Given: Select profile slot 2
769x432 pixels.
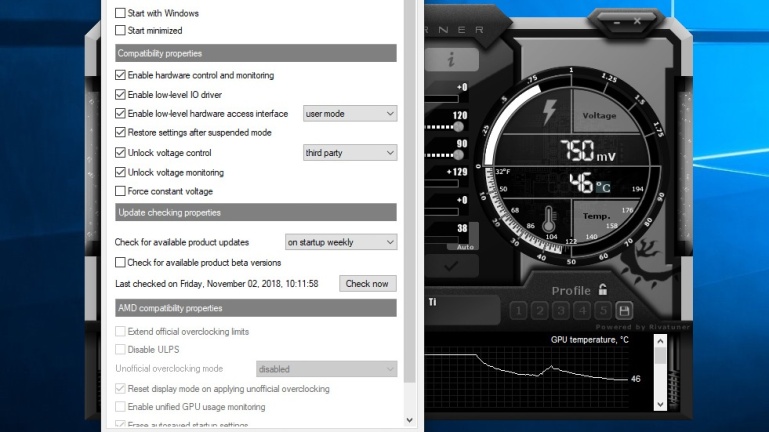Looking at the screenshot, I should coord(539,310).
